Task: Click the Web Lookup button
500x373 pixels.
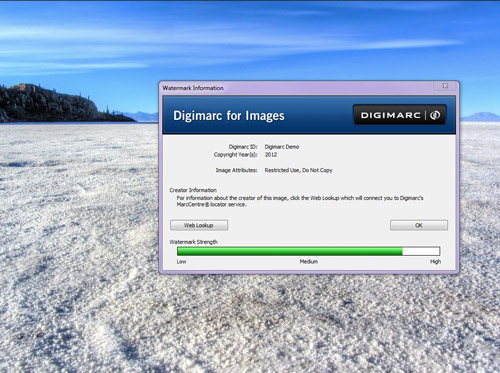Action: point(199,225)
